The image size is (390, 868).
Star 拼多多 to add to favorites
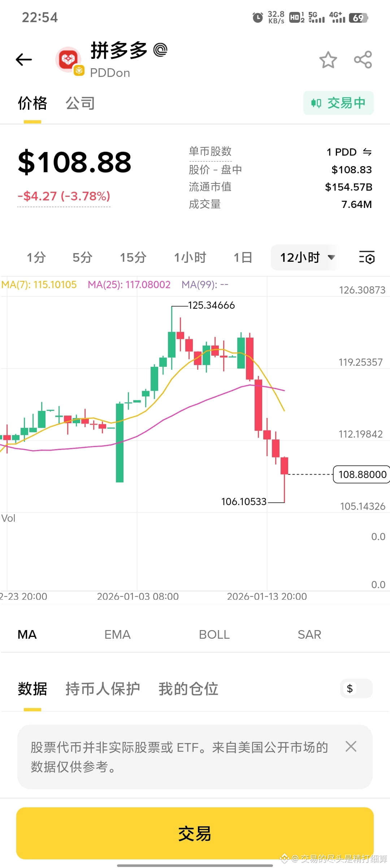328,60
